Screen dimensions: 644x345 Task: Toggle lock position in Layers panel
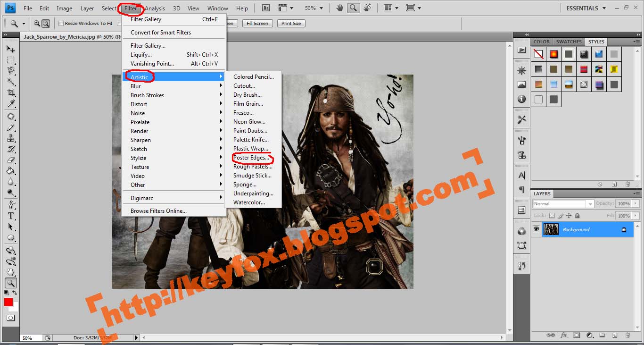point(569,216)
